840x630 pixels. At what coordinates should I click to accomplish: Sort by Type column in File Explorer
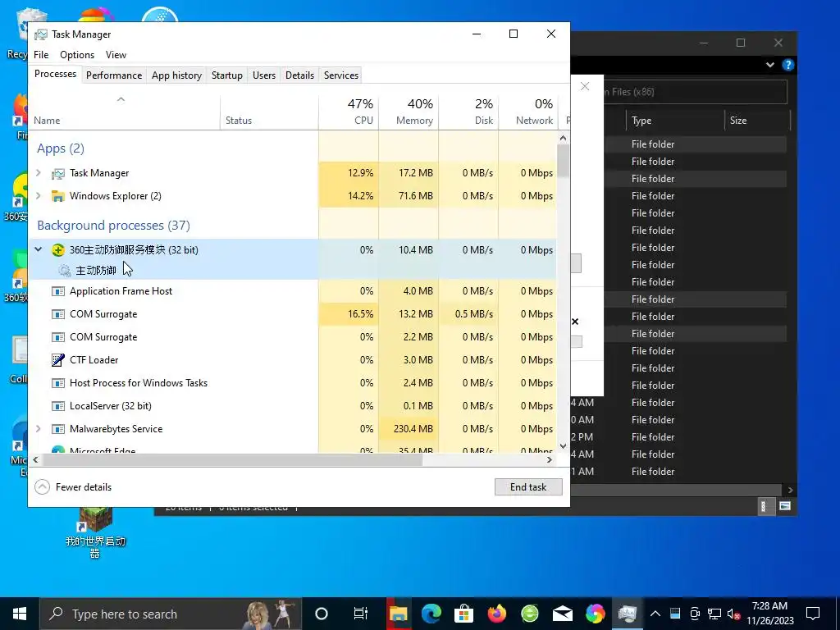[x=675, y=121]
